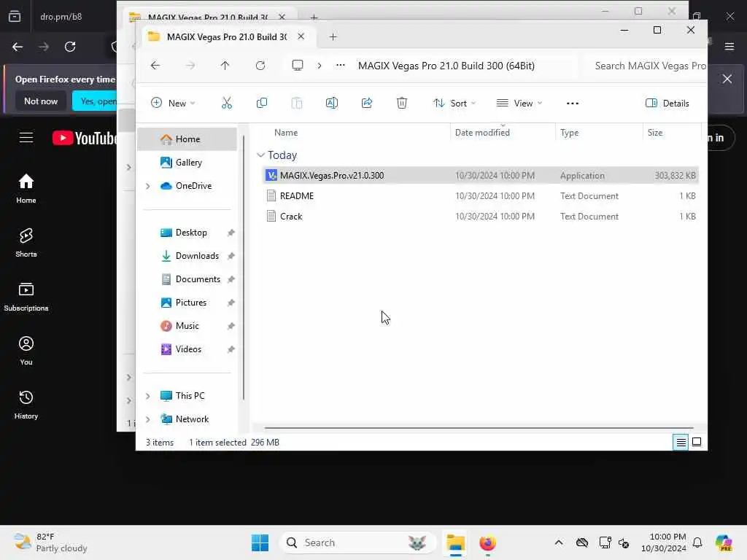The width and height of the screenshot is (747, 560).
Task: Open the Firefox hamburger menu
Action: [x=729, y=47]
